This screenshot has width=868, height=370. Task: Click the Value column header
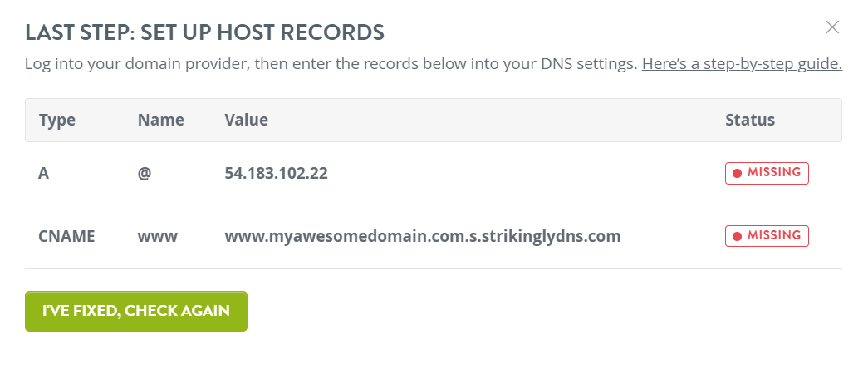click(x=247, y=121)
